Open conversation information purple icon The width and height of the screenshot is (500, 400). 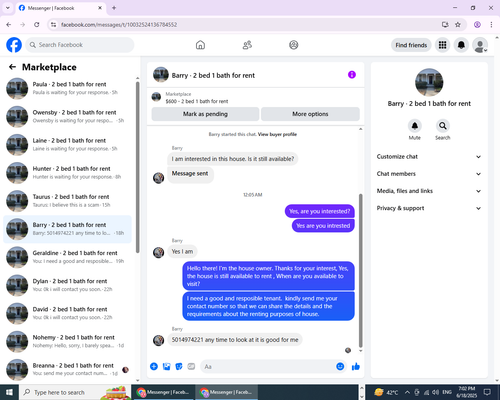pyautogui.click(x=352, y=75)
